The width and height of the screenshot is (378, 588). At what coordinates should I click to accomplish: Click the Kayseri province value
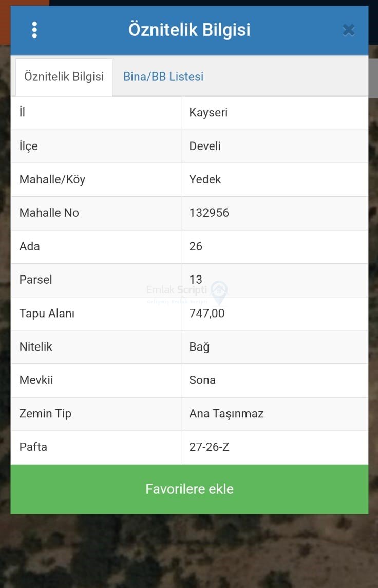pyautogui.click(x=209, y=113)
